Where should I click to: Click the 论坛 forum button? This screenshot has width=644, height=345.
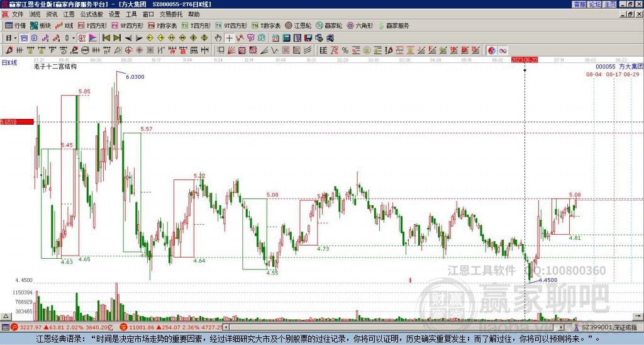[x=594, y=4]
